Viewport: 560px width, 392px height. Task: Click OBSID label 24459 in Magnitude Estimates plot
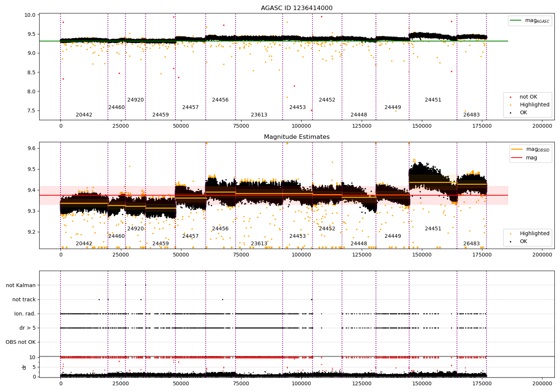coord(161,244)
